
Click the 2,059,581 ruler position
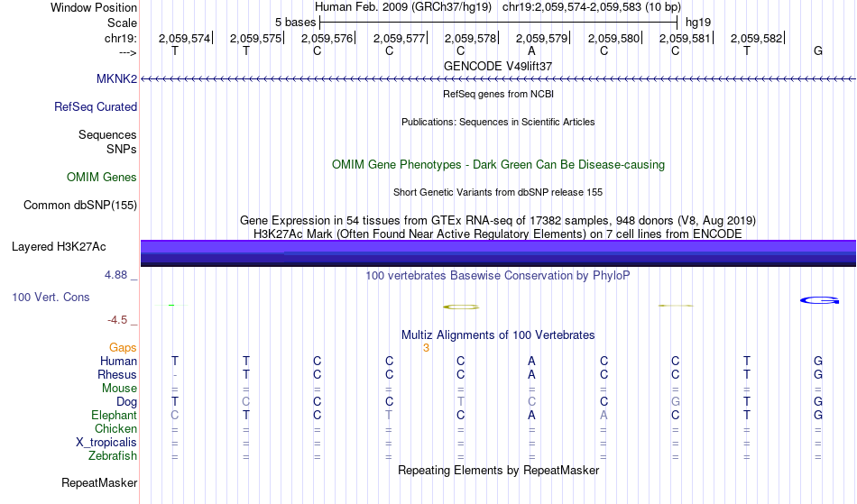click(x=685, y=38)
